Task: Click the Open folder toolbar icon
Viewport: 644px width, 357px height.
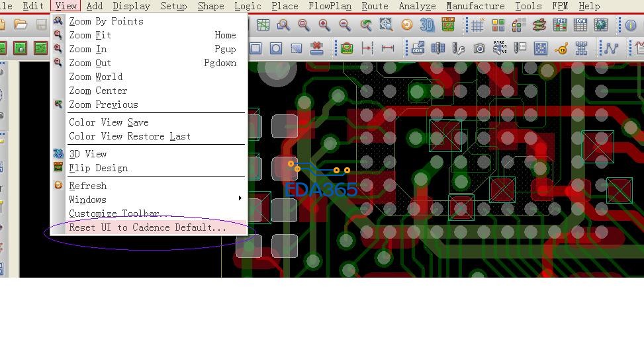Action: pyautogui.click(x=20, y=24)
